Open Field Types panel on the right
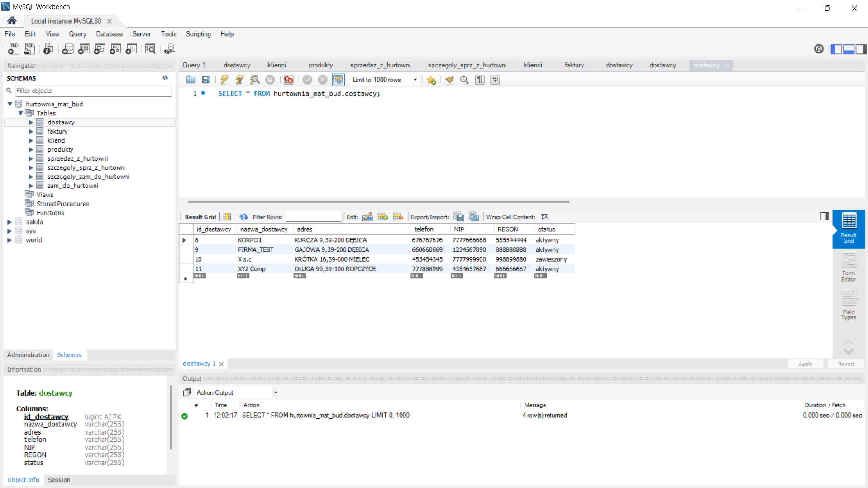 (849, 303)
